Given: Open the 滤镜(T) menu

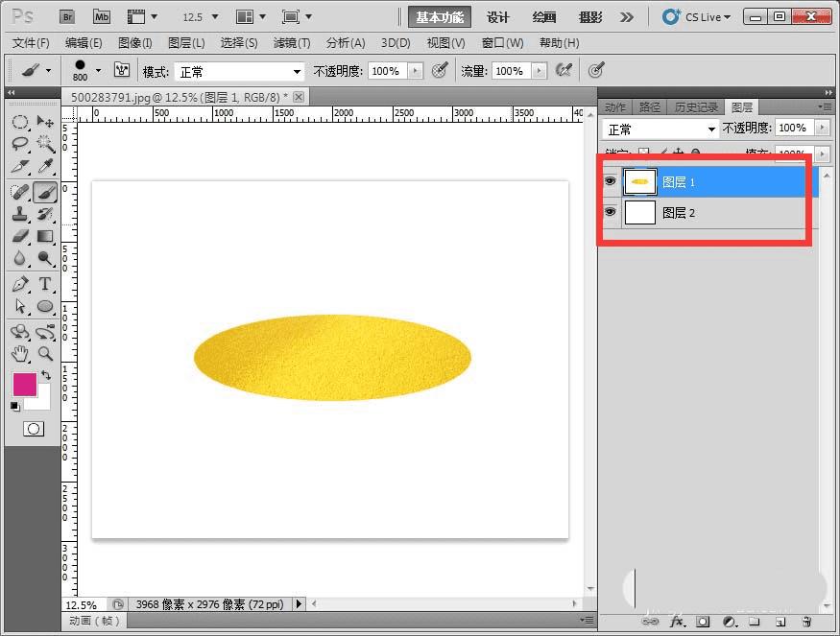Looking at the screenshot, I should coord(292,43).
